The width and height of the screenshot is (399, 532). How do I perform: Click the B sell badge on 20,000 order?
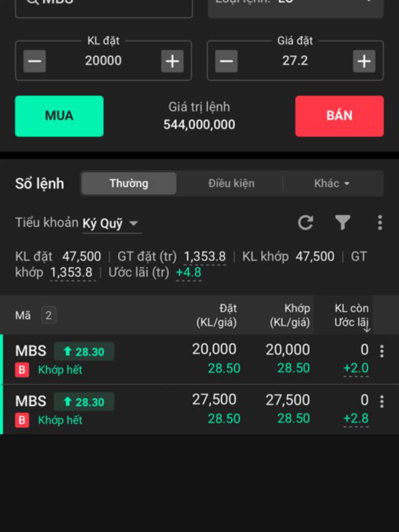[x=22, y=370]
